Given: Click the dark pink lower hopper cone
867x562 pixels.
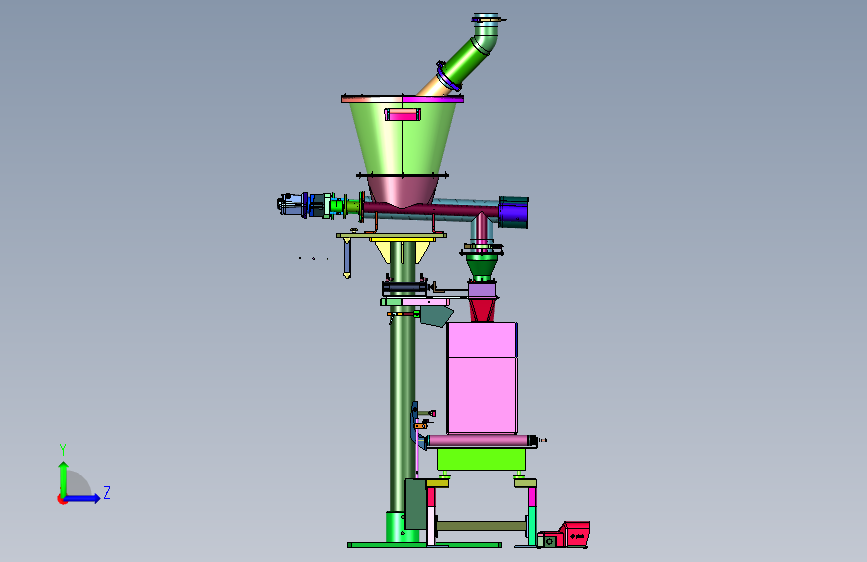Looking at the screenshot, I should click(402, 191).
